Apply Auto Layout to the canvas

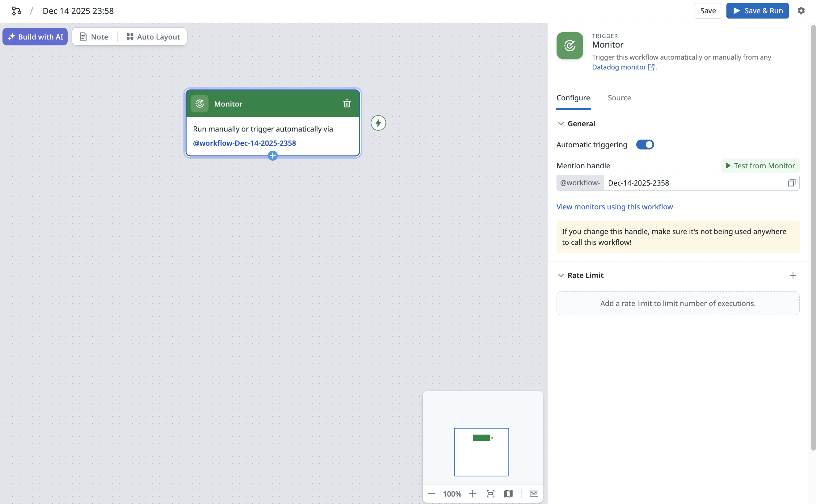(x=153, y=37)
